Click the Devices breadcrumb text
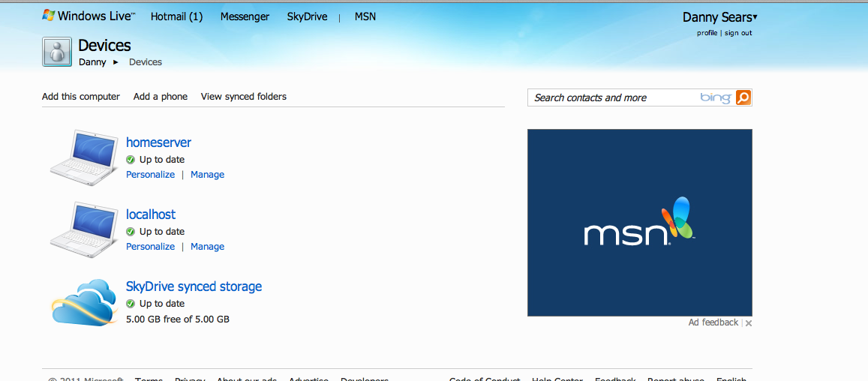The height and width of the screenshot is (381, 868). [x=146, y=62]
